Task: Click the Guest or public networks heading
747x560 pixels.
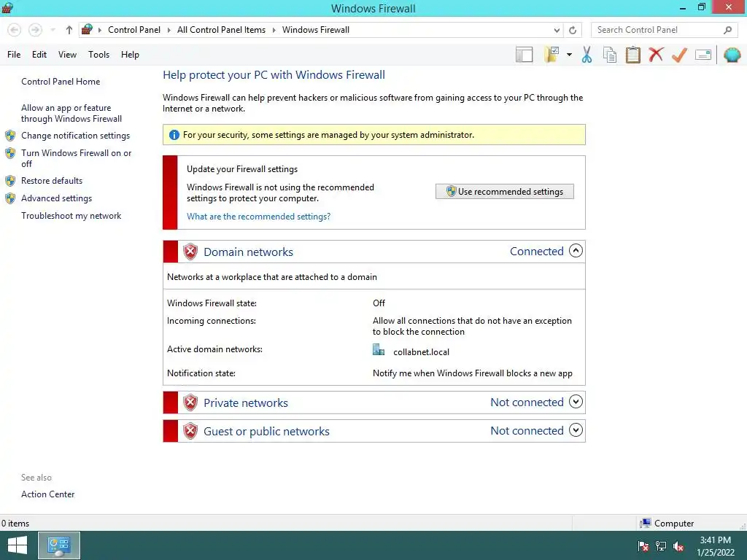Action: tap(266, 432)
